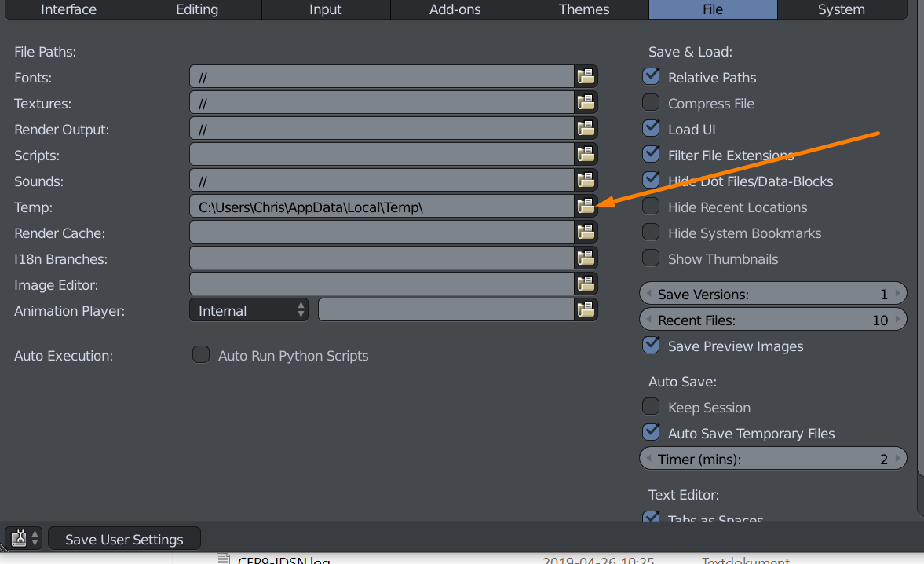The width and height of the screenshot is (924, 564).
Task: Open file browser for Sounds path
Action: point(586,181)
